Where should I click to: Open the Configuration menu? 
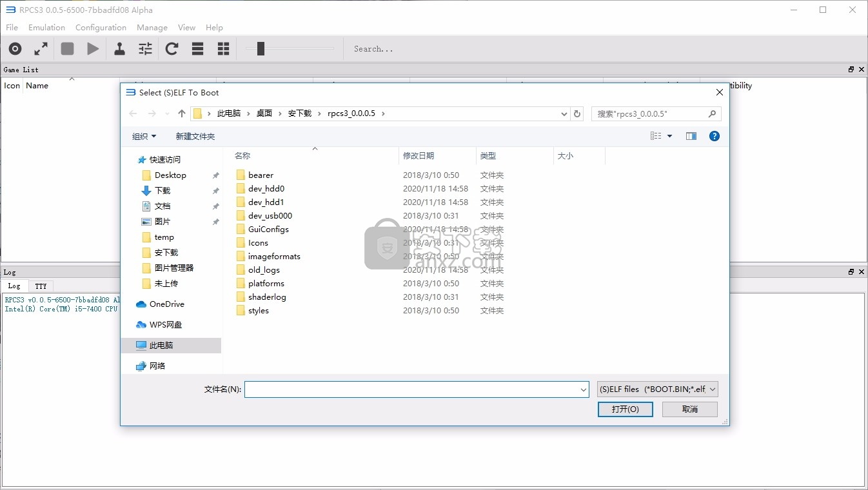[x=101, y=27]
